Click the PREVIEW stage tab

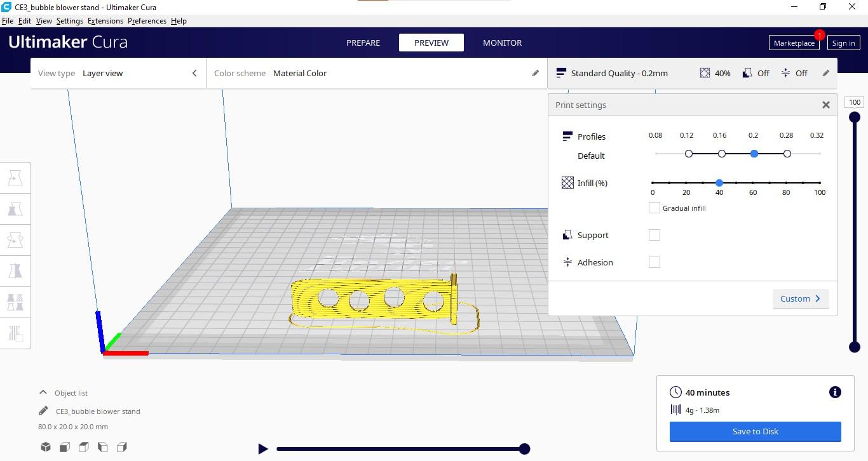pyautogui.click(x=431, y=43)
